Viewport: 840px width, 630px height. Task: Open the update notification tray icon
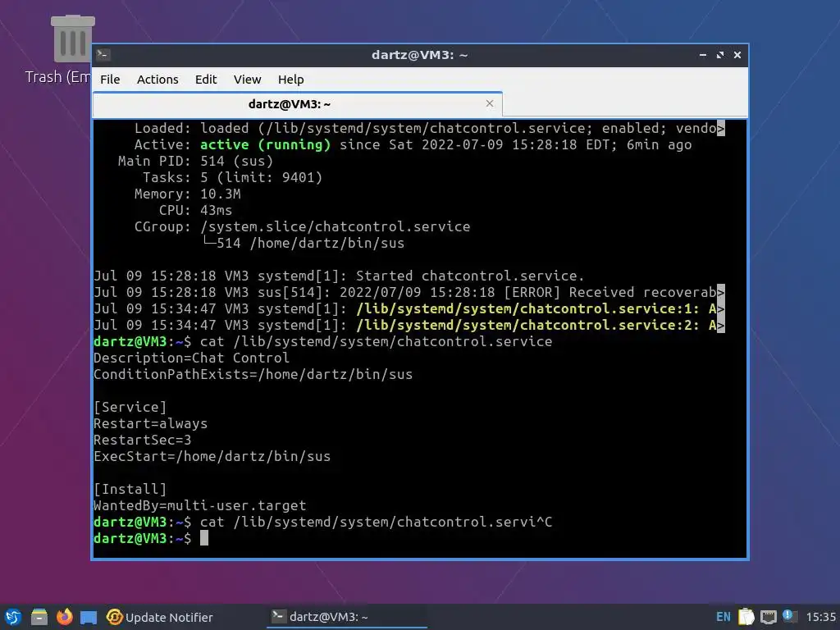click(789, 616)
